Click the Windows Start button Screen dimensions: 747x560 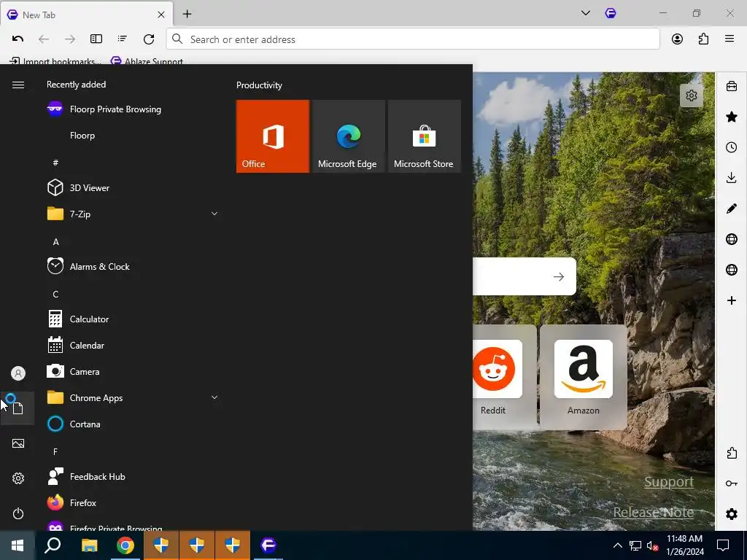[18, 545]
